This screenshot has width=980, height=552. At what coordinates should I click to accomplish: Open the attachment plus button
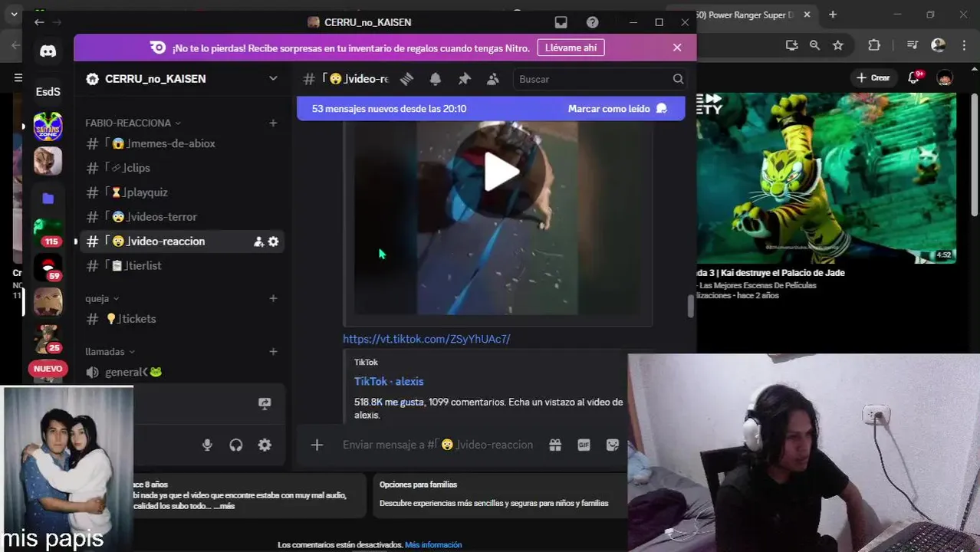pos(317,445)
